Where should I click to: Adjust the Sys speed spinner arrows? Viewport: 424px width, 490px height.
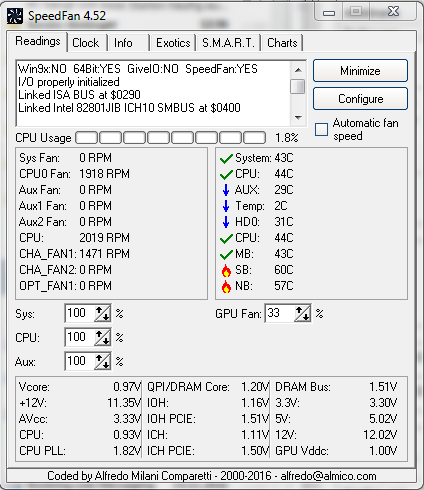click(x=102, y=314)
